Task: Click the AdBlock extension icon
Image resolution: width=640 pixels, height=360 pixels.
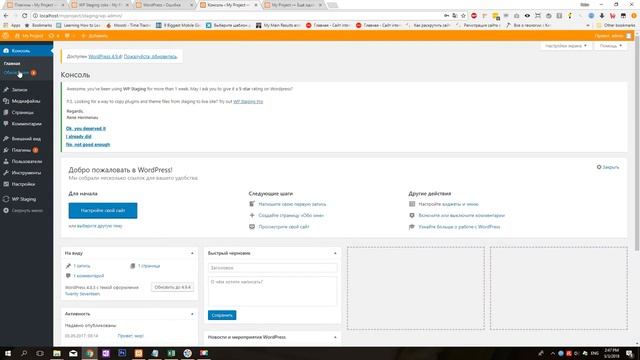Action: click(474, 16)
